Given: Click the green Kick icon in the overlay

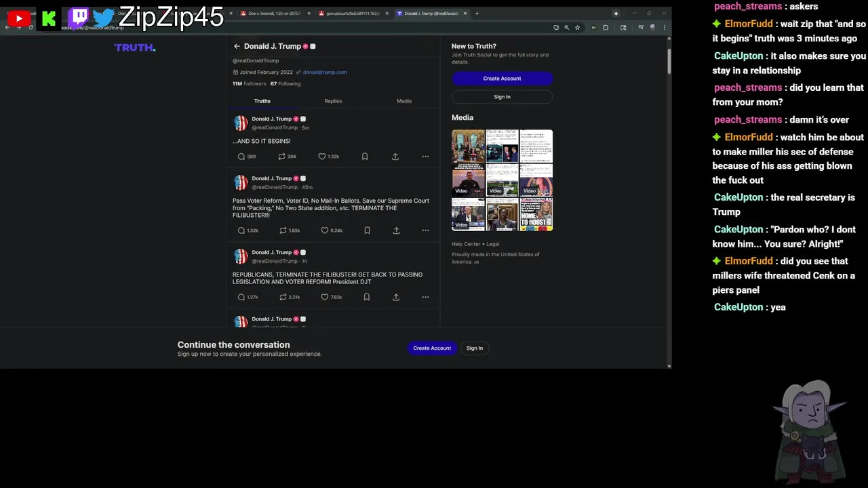Looking at the screenshot, I should [49, 19].
